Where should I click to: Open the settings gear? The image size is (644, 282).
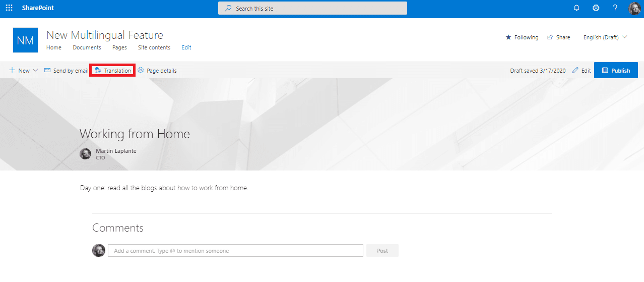pyautogui.click(x=596, y=8)
